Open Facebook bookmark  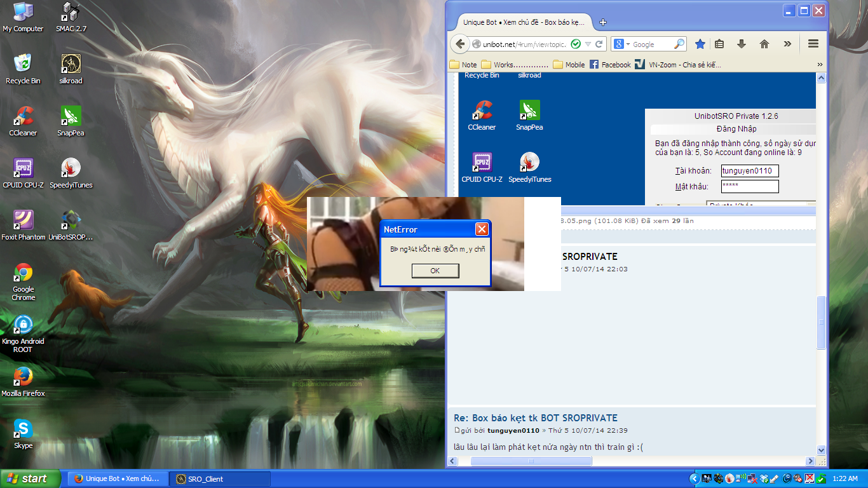pos(610,64)
